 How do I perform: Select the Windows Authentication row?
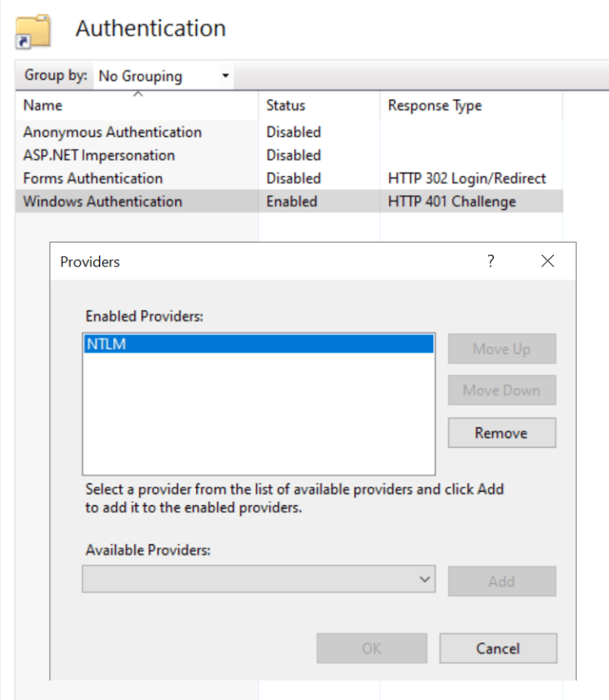(x=289, y=201)
